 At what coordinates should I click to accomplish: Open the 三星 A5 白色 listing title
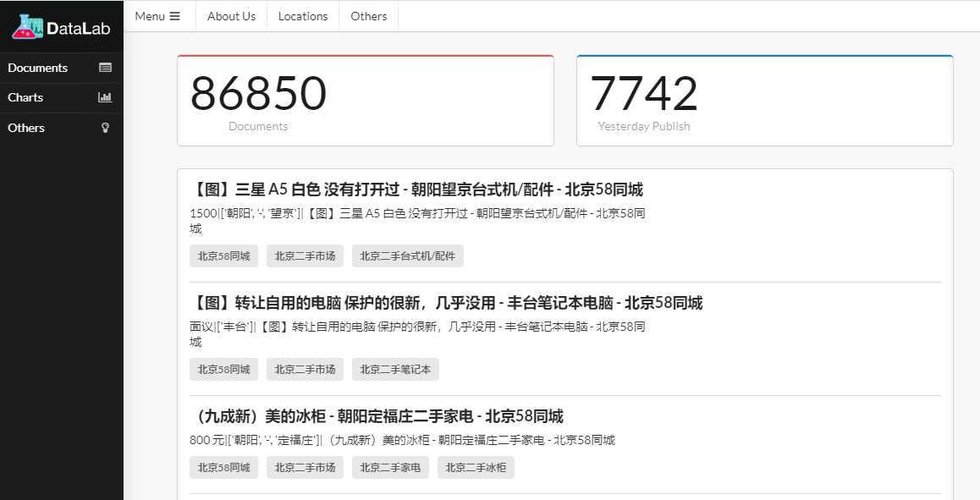pos(416,190)
